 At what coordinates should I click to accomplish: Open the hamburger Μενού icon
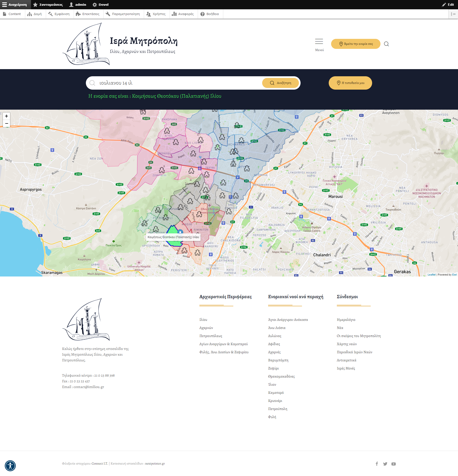pyautogui.click(x=319, y=42)
